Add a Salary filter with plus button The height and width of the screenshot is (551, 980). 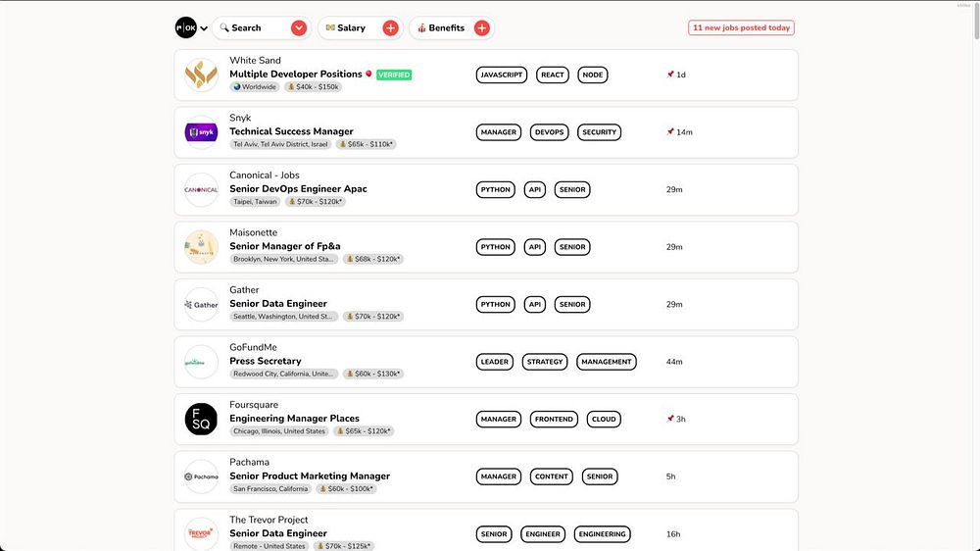click(x=390, y=28)
